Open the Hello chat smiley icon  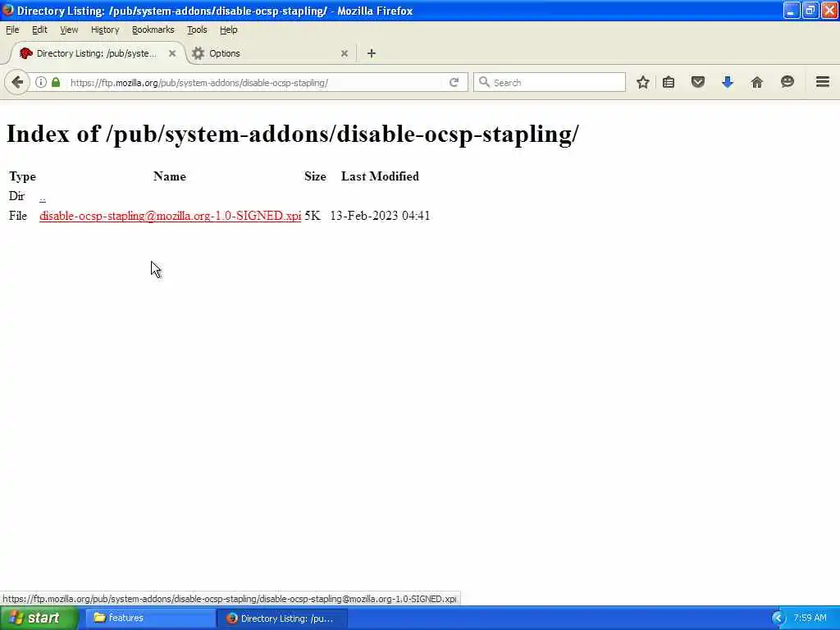pyautogui.click(x=787, y=82)
